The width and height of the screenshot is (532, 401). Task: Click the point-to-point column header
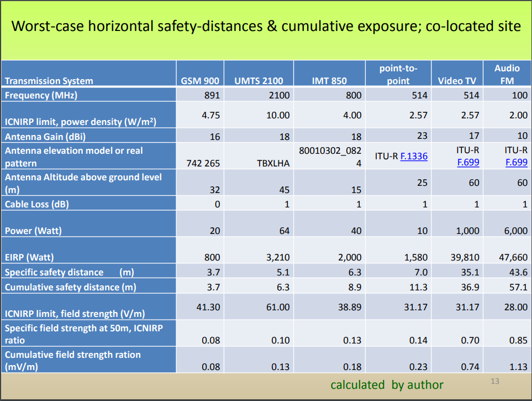click(x=398, y=74)
